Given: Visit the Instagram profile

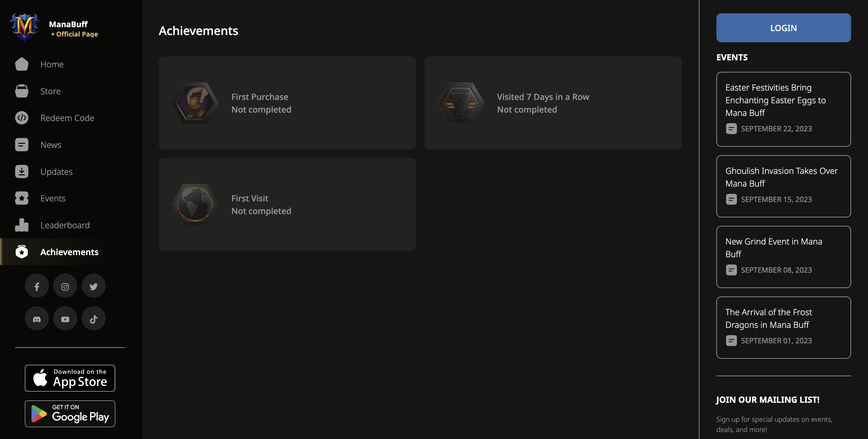Looking at the screenshot, I should 65,286.
